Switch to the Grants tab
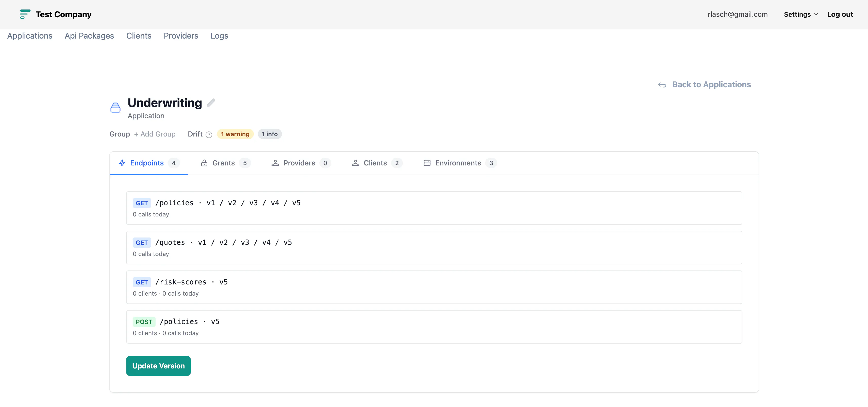Viewport: 868px width, 407px height. point(225,163)
